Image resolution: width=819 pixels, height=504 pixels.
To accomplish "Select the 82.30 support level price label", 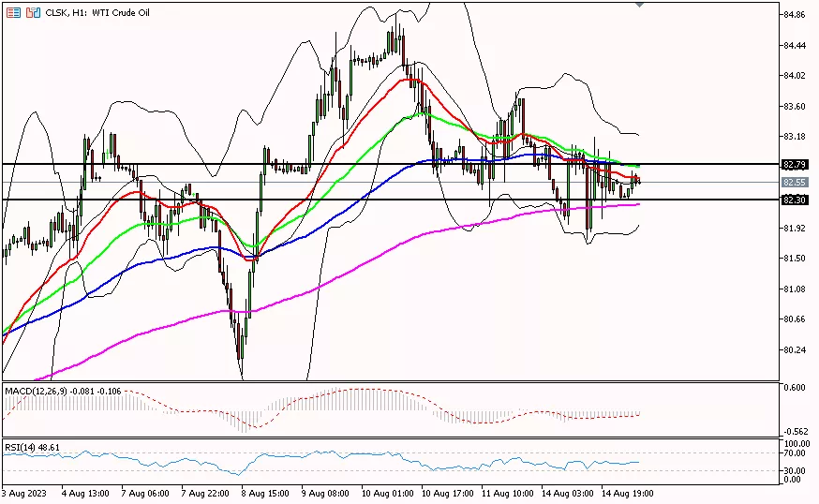I will [x=795, y=200].
